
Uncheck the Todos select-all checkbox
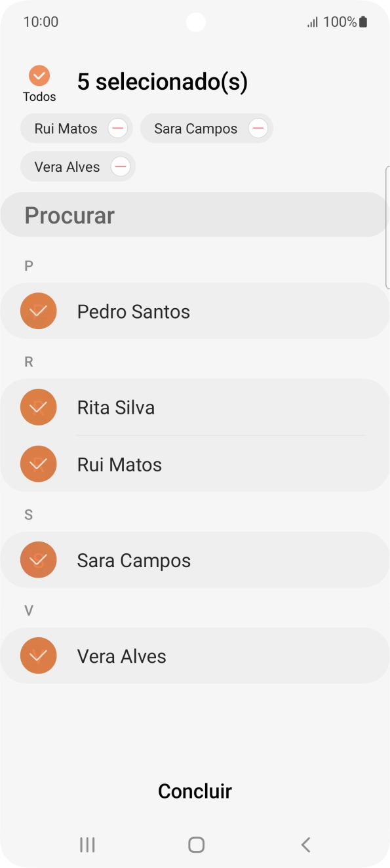pyautogui.click(x=39, y=74)
